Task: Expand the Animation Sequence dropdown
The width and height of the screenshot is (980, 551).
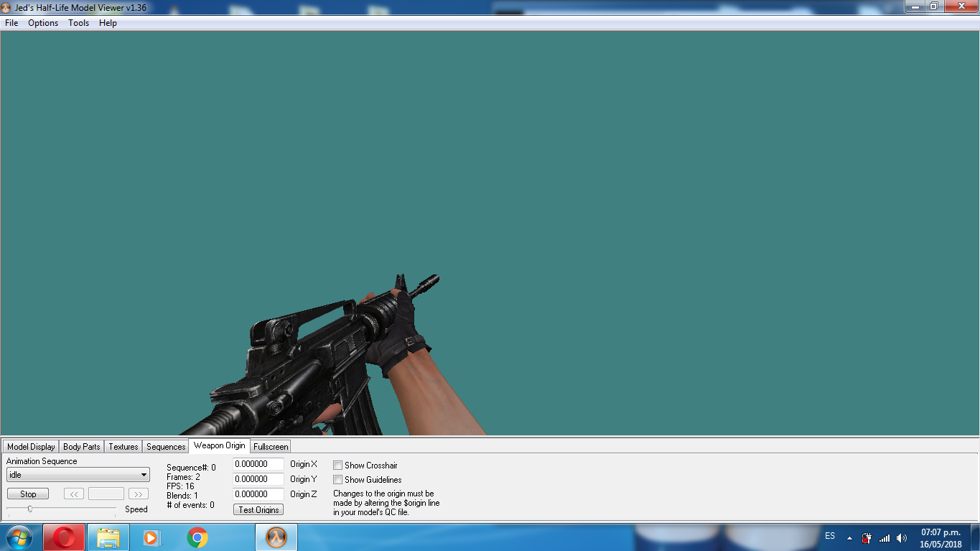Action: tap(78, 475)
